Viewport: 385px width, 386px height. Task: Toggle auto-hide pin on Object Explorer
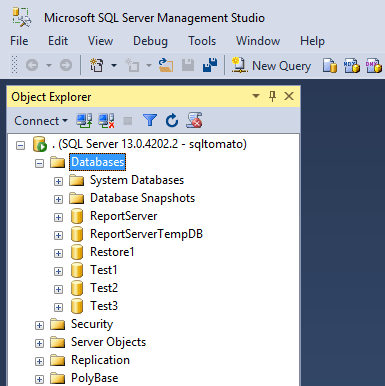coord(272,97)
